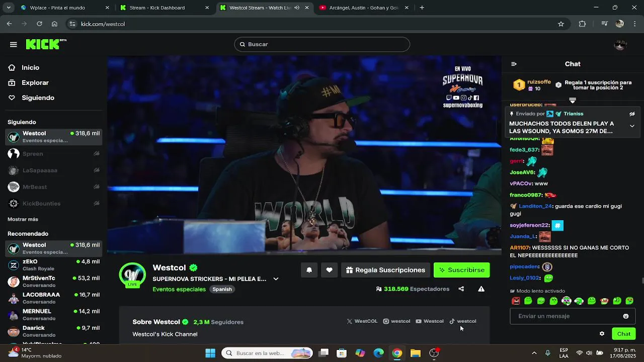The image size is (644, 362).
Task: Collapse the chat panel arrow icon
Action: coord(514,64)
